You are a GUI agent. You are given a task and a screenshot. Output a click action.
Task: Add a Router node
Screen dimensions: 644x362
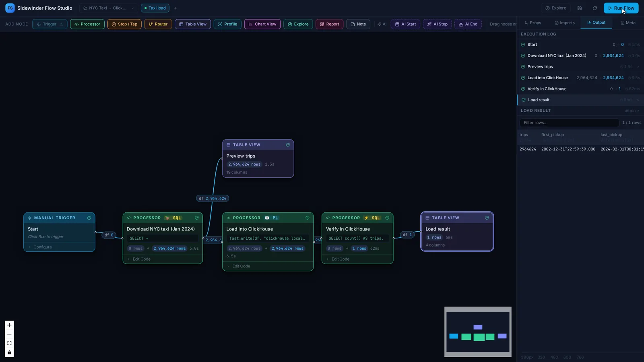point(158,24)
